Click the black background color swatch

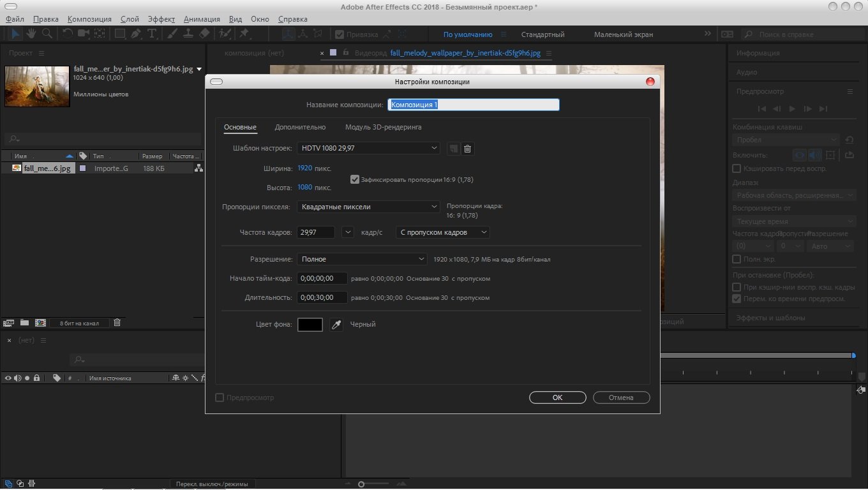pos(310,325)
